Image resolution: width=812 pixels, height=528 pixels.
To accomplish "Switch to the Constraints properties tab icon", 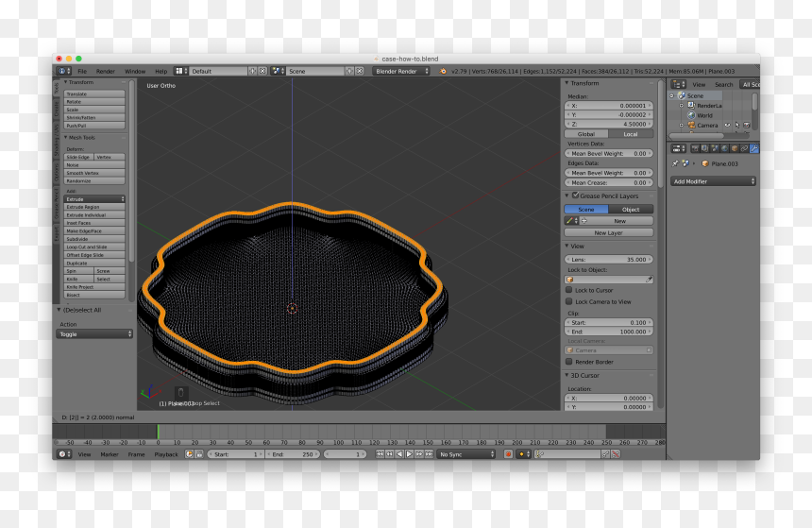I will click(744, 148).
